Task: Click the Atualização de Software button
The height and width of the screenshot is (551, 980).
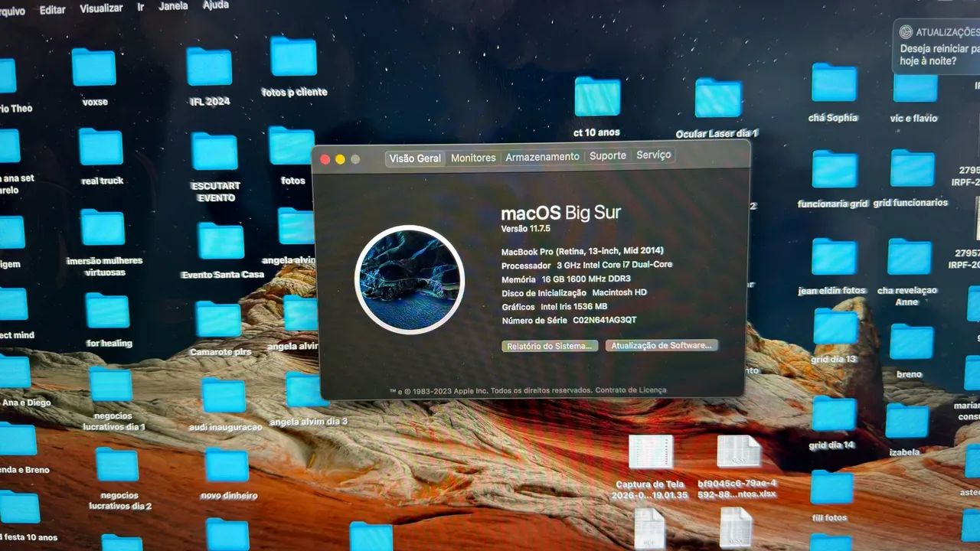Action: tap(661, 345)
